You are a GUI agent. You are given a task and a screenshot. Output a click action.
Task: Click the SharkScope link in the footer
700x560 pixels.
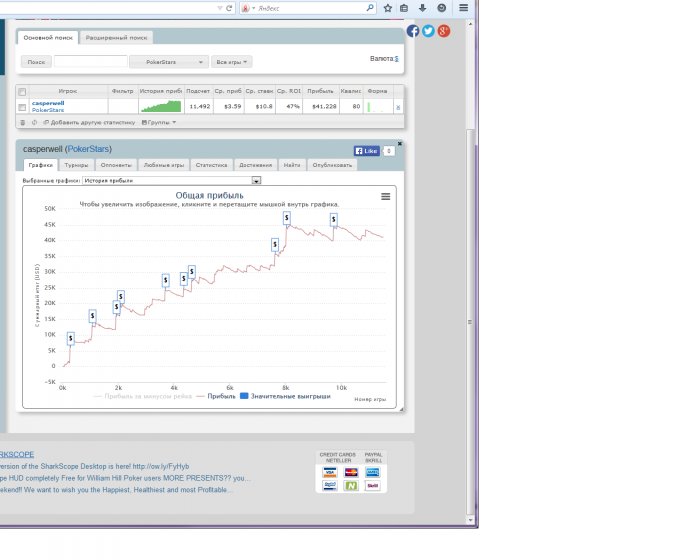pos(17,454)
